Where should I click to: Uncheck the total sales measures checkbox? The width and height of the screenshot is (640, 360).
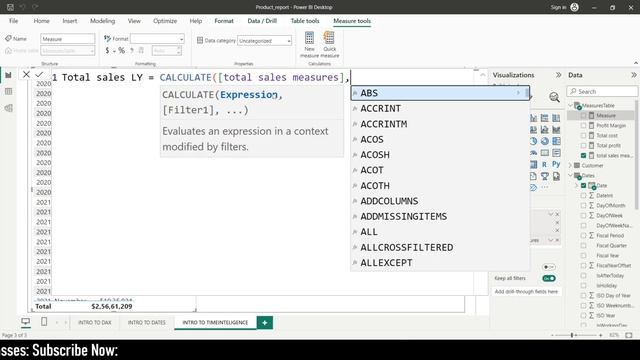click(583, 156)
